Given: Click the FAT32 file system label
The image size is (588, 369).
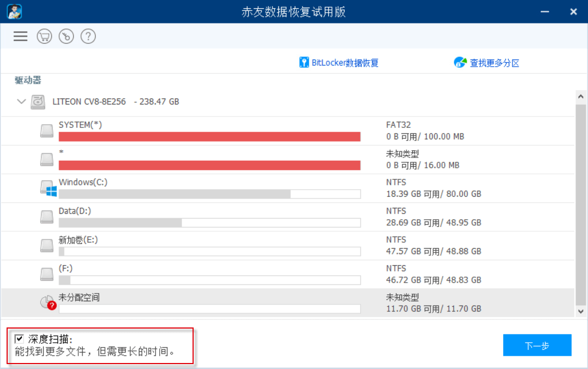Looking at the screenshot, I should (x=398, y=125).
